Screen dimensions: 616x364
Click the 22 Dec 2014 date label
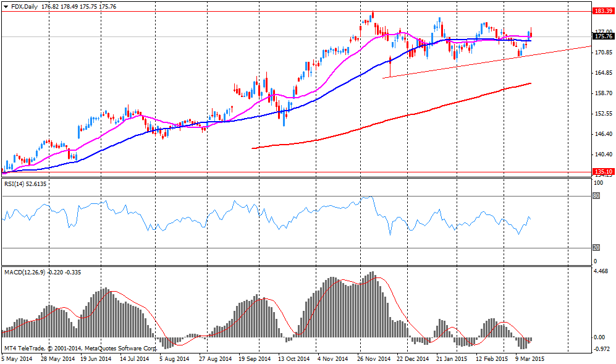click(x=413, y=359)
